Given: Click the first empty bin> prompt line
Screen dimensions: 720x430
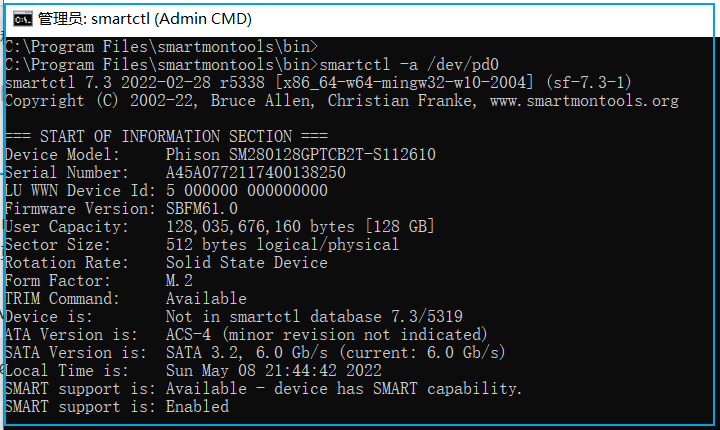Looking at the screenshot, I should pyautogui.click(x=161, y=46).
